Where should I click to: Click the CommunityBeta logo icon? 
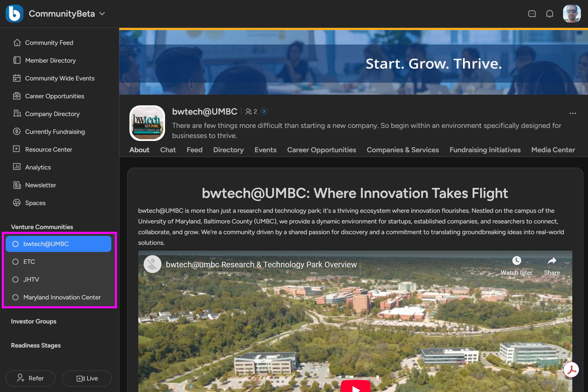click(14, 14)
